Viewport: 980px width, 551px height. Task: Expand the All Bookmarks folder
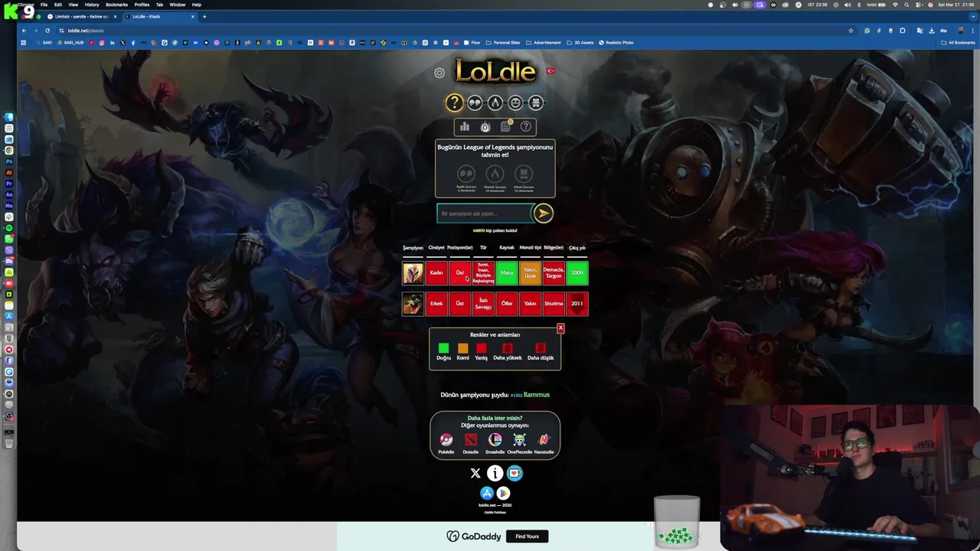click(958, 43)
